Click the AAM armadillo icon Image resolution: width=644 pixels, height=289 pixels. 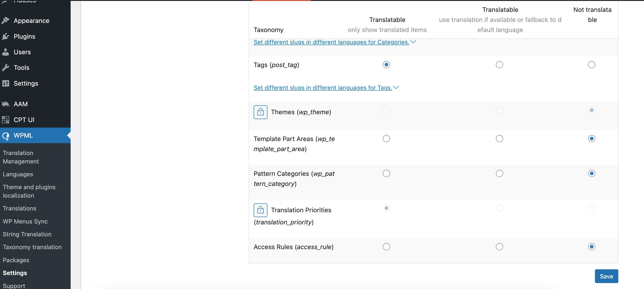coord(6,104)
